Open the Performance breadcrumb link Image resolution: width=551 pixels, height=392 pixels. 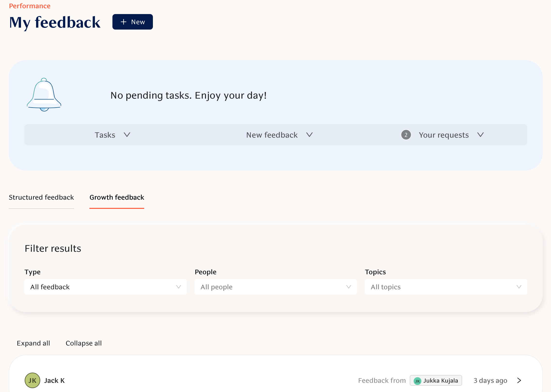(x=30, y=6)
